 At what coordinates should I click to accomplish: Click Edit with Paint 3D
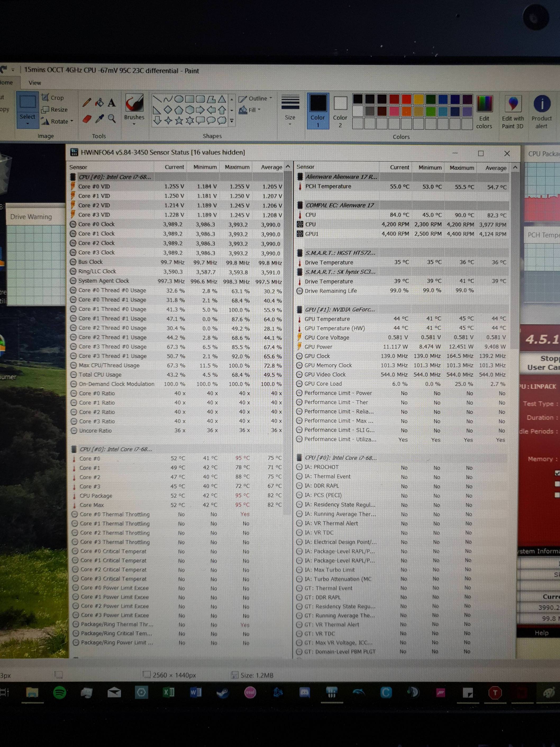click(513, 112)
